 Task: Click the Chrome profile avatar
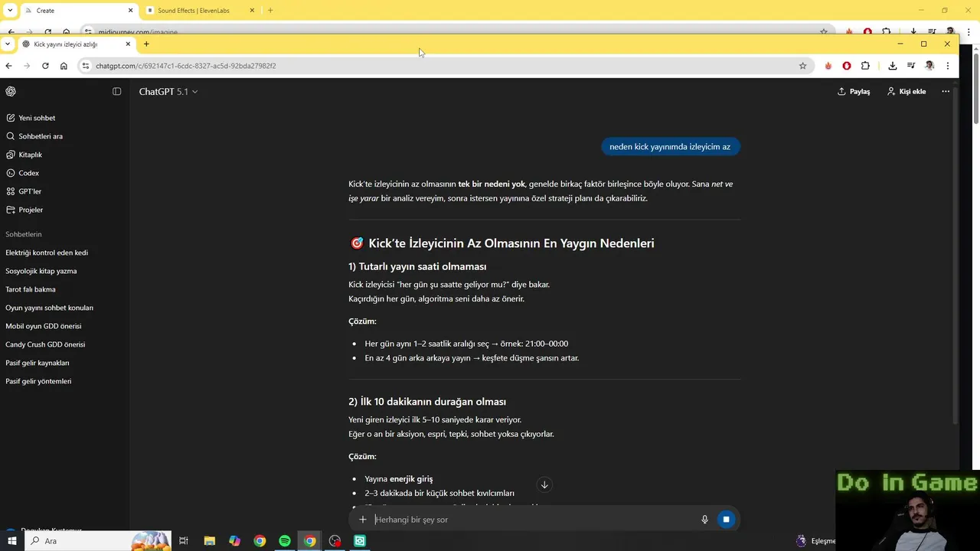point(929,66)
